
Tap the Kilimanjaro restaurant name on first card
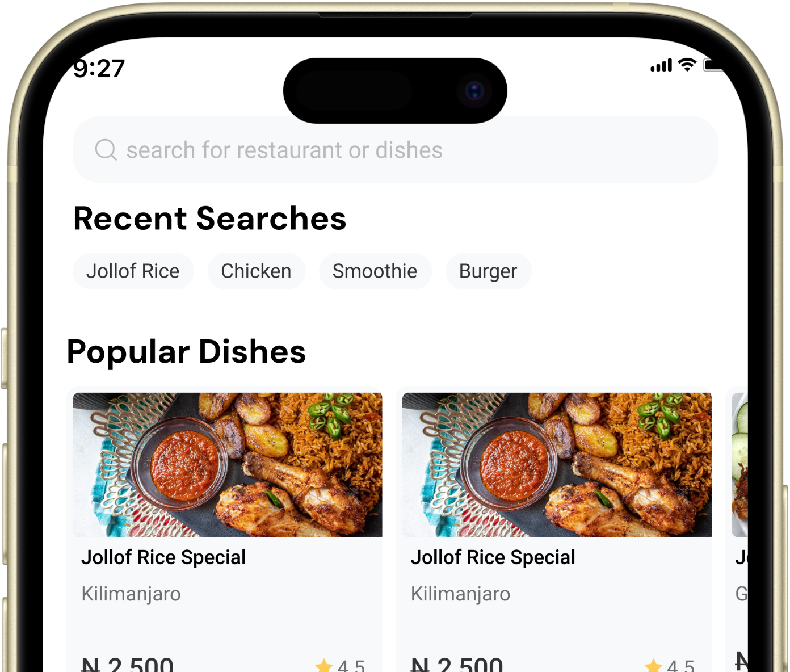click(x=131, y=594)
